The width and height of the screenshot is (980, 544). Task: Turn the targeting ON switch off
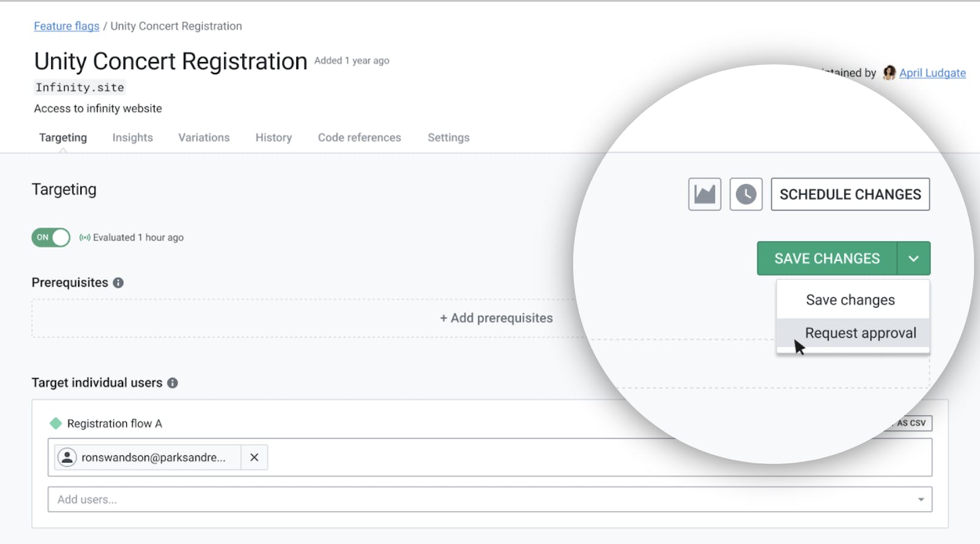(51, 237)
